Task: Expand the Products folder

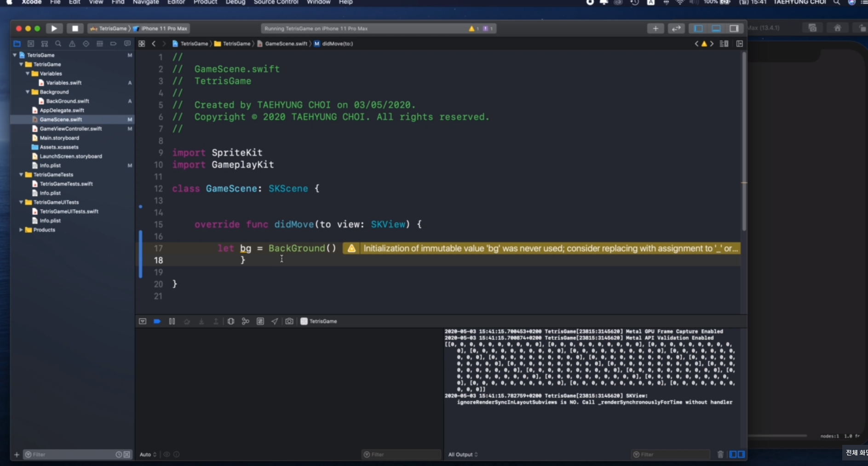Action: (x=21, y=230)
